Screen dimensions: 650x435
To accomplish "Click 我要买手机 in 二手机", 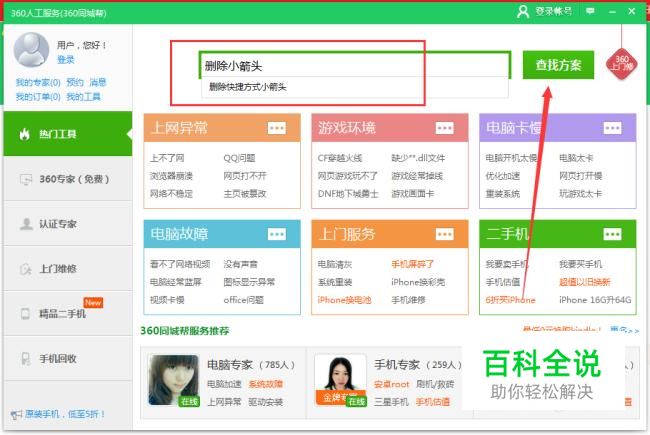I will pos(580,264).
